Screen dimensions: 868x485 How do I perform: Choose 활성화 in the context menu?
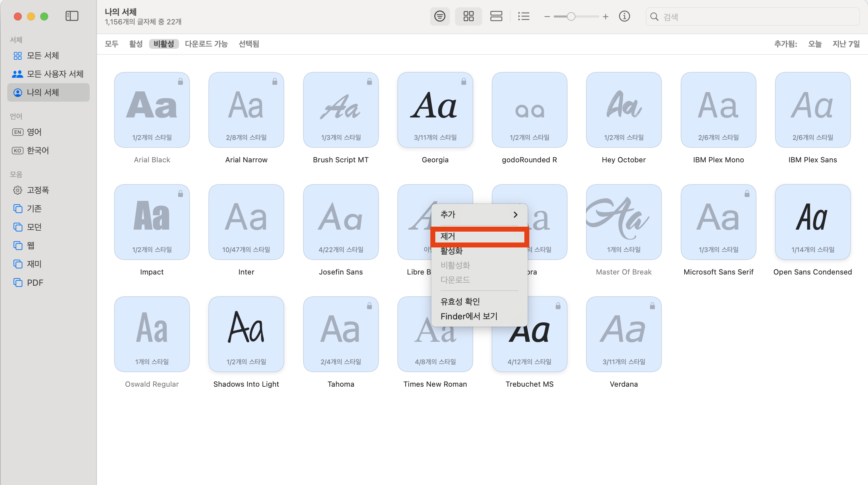click(451, 251)
